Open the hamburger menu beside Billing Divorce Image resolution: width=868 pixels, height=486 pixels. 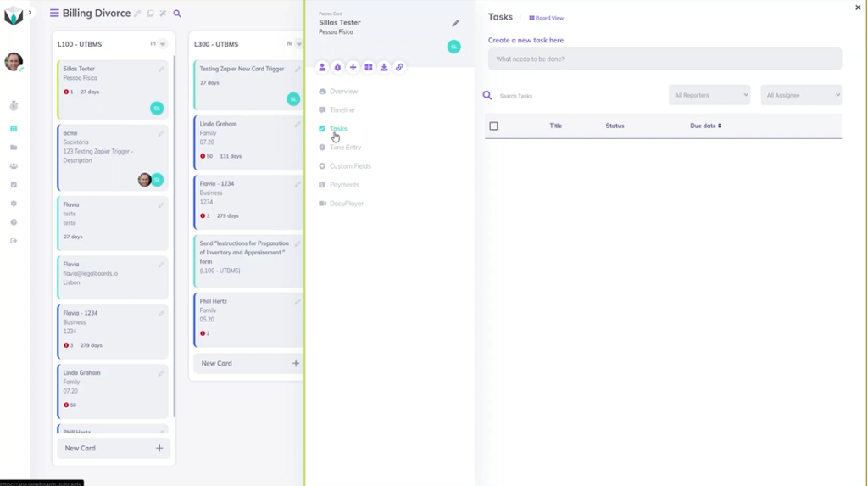coord(54,14)
